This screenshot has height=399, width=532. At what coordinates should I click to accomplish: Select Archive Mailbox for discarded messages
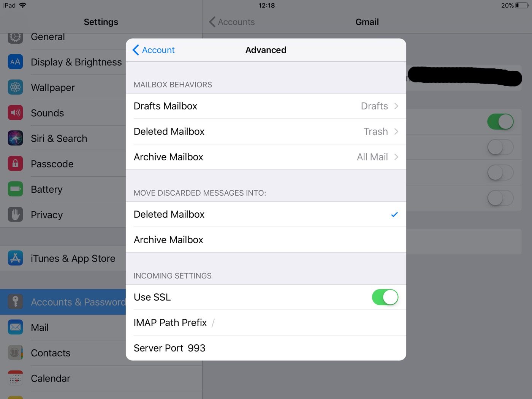coord(266,240)
